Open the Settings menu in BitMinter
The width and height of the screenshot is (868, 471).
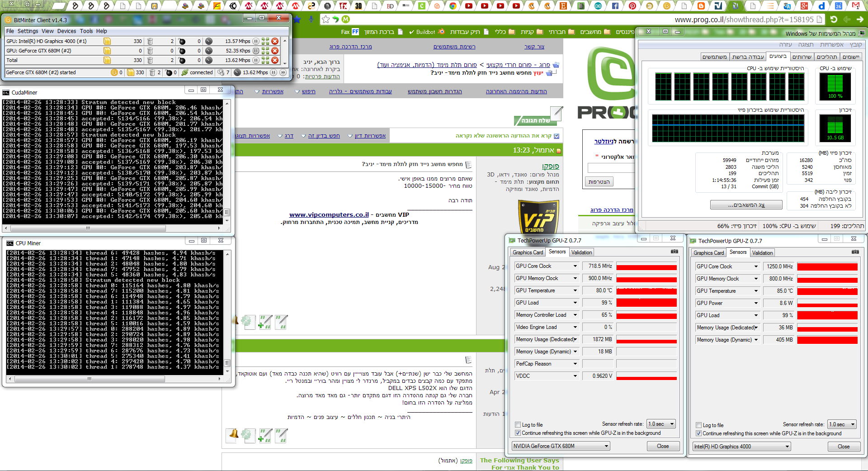tap(28, 31)
